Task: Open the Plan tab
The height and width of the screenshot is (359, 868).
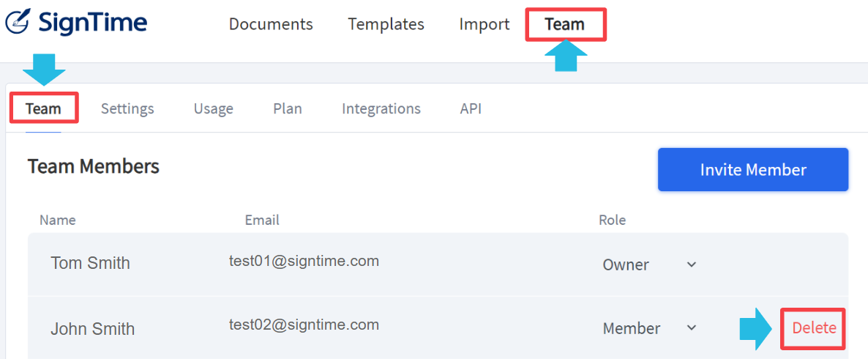Action: [x=288, y=108]
